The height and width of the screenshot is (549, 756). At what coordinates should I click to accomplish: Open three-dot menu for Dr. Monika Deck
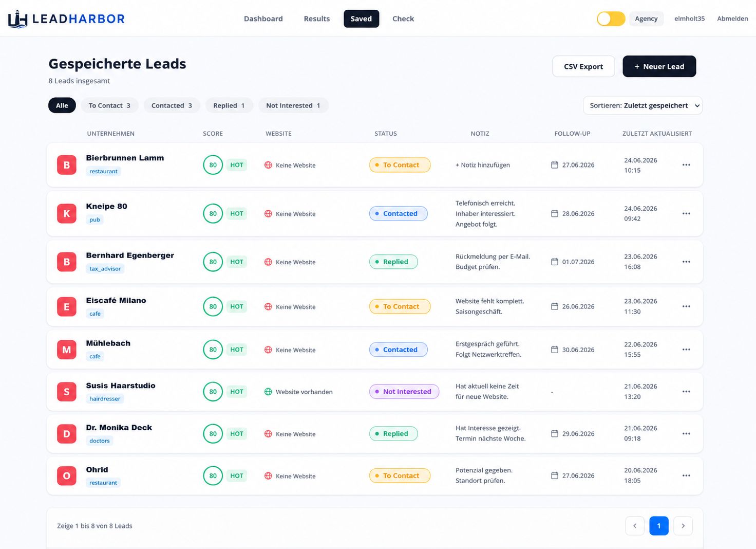click(x=686, y=434)
